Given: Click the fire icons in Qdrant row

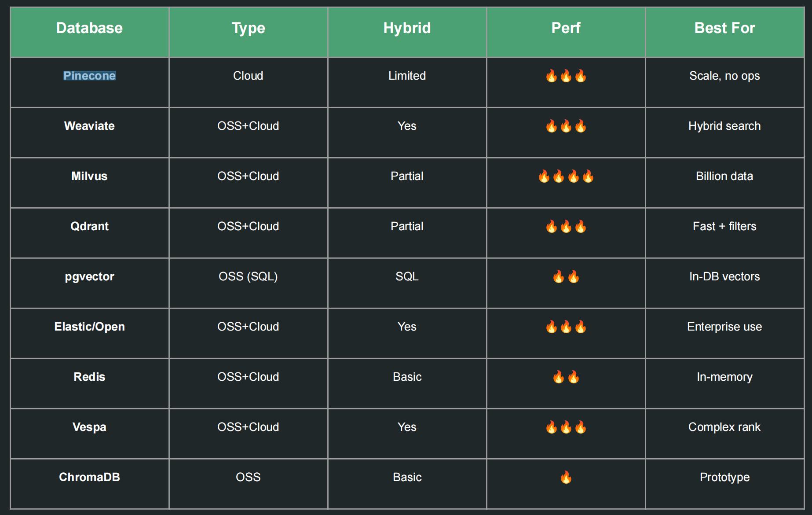Looking at the screenshot, I should pyautogui.click(x=566, y=226).
